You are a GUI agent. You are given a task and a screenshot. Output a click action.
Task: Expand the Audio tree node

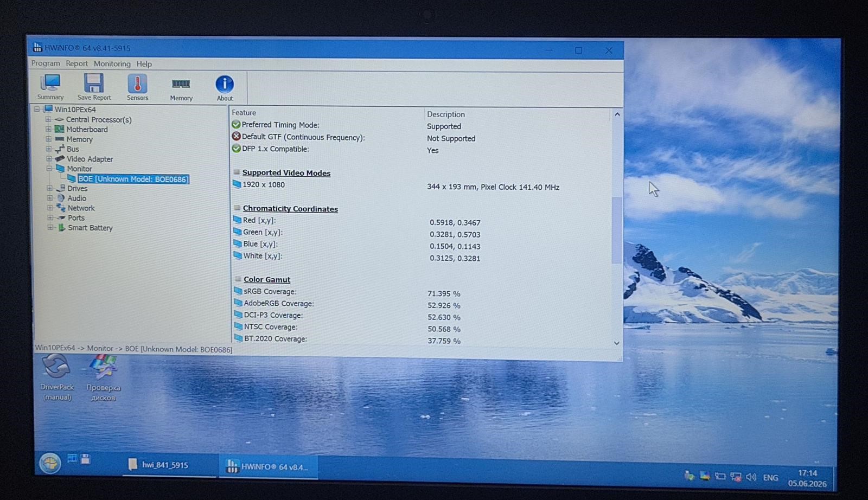(x=49, y=198)
